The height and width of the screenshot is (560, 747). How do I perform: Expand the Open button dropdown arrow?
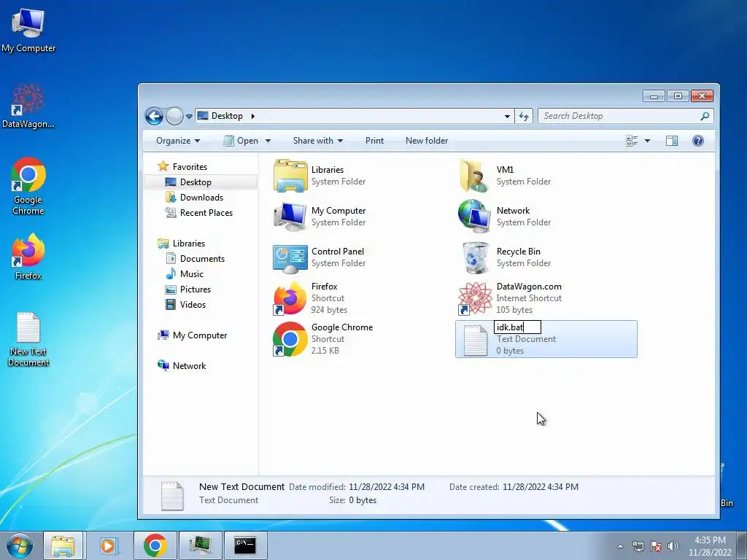pyautogui.click(x=268, y=141)
